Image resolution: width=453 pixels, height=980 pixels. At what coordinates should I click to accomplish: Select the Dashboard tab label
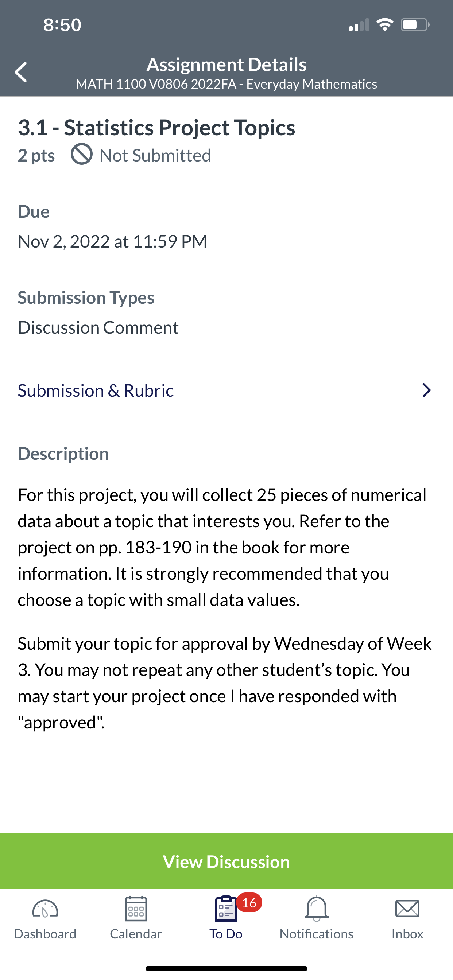click(45, 934)
